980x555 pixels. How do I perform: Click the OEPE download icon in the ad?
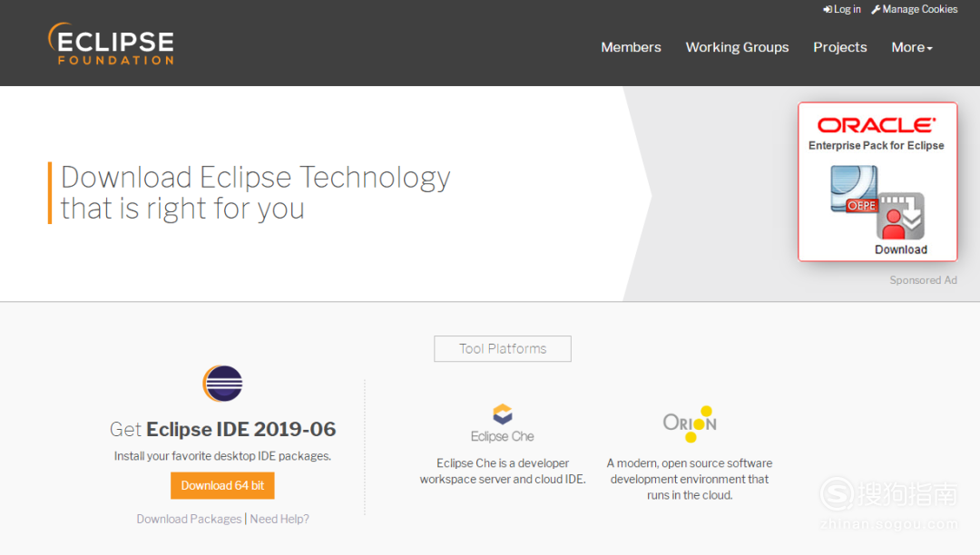[877, 202]
